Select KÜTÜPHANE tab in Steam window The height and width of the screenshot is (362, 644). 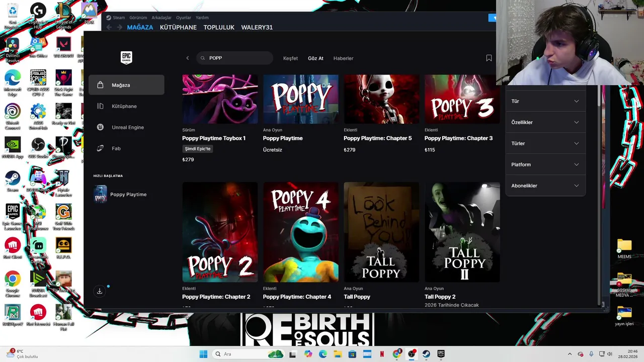click(178, 27)
